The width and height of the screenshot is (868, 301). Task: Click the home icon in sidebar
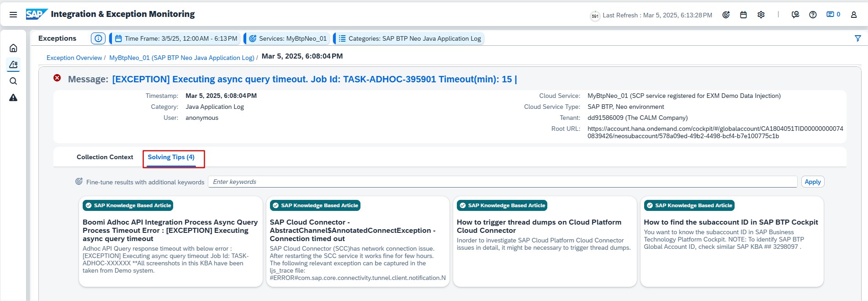[13, 48]
